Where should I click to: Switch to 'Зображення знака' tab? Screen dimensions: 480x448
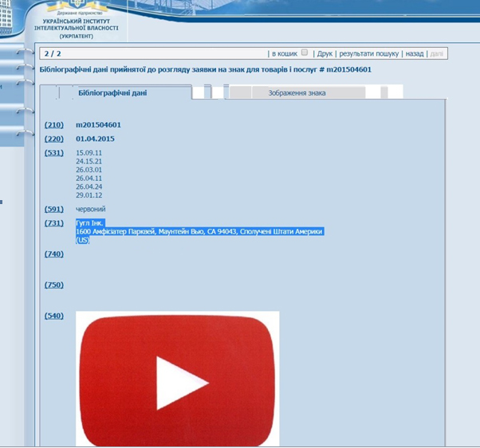[295, 93]
